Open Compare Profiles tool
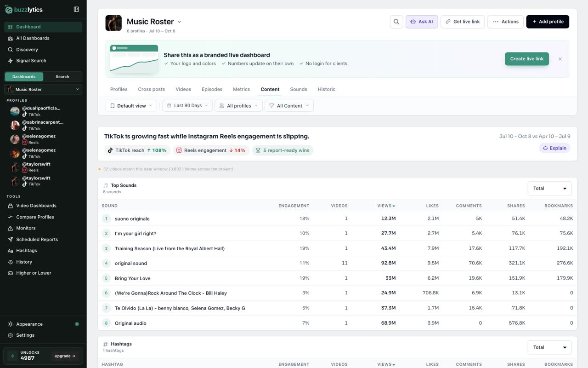 [x=43, y=217]
